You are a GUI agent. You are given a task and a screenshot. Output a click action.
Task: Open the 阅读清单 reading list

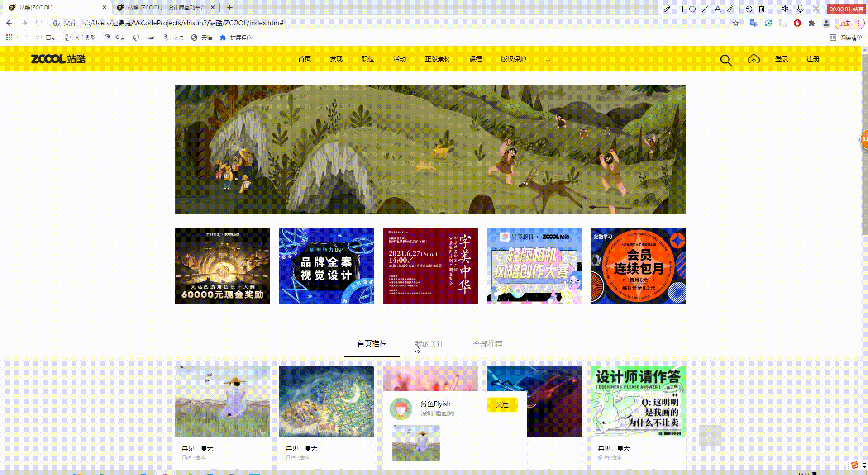(x=846, y=38)
